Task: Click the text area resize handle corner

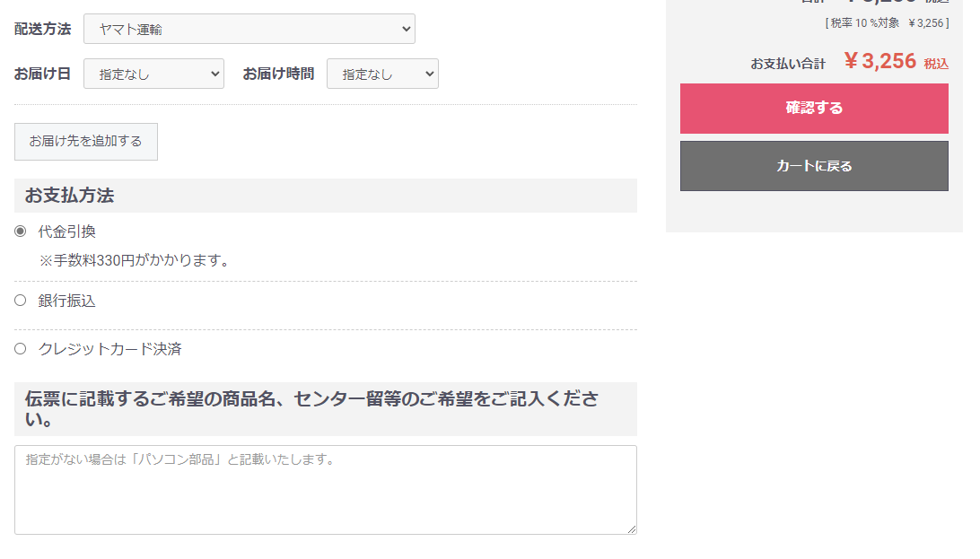Action: coord(631,529)
